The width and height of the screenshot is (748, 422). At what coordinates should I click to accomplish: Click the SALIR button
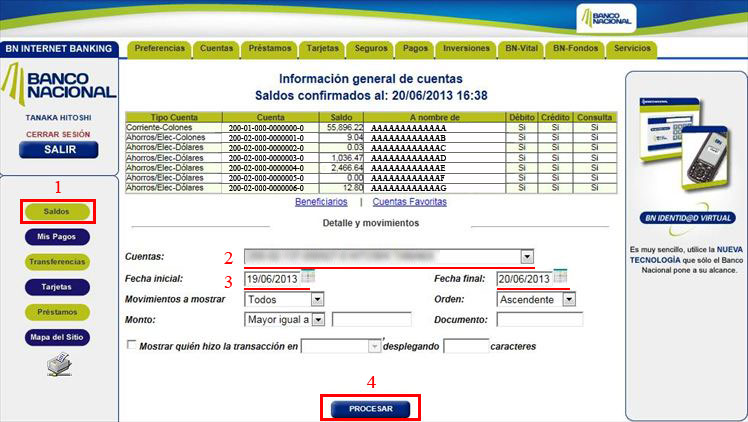coord(59,150)
